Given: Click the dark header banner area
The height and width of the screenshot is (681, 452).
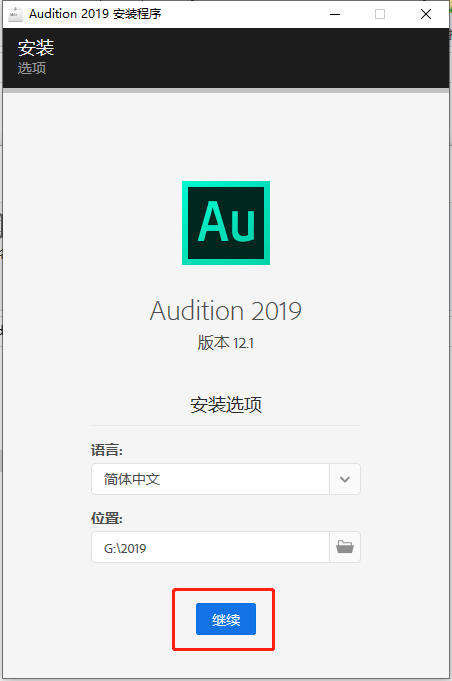Looking at the screenshot, I should 226,58.
